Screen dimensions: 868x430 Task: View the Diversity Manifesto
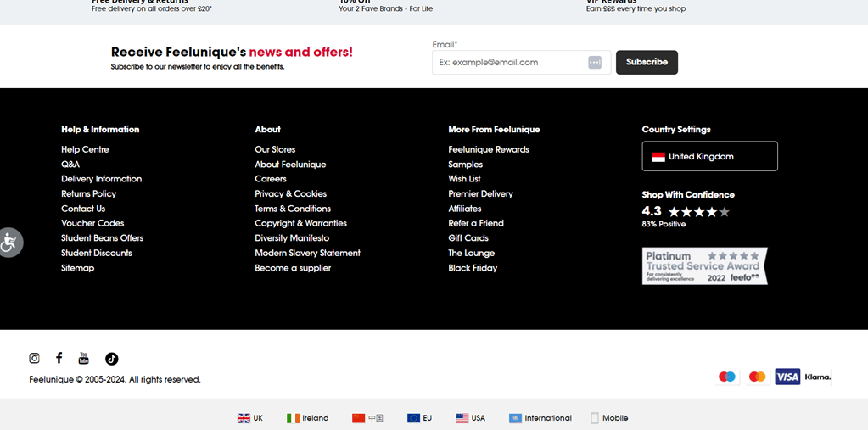pos(292,238)
